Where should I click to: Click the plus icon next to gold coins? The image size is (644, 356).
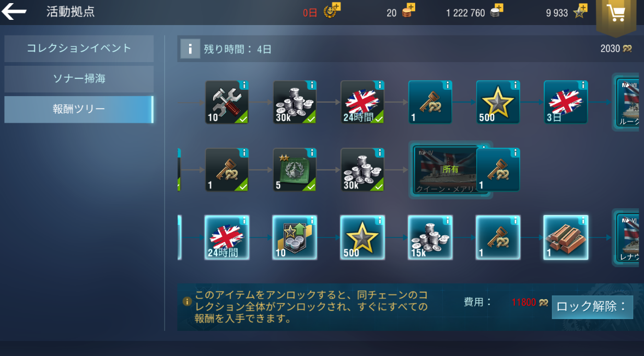(x=411, y=7)
